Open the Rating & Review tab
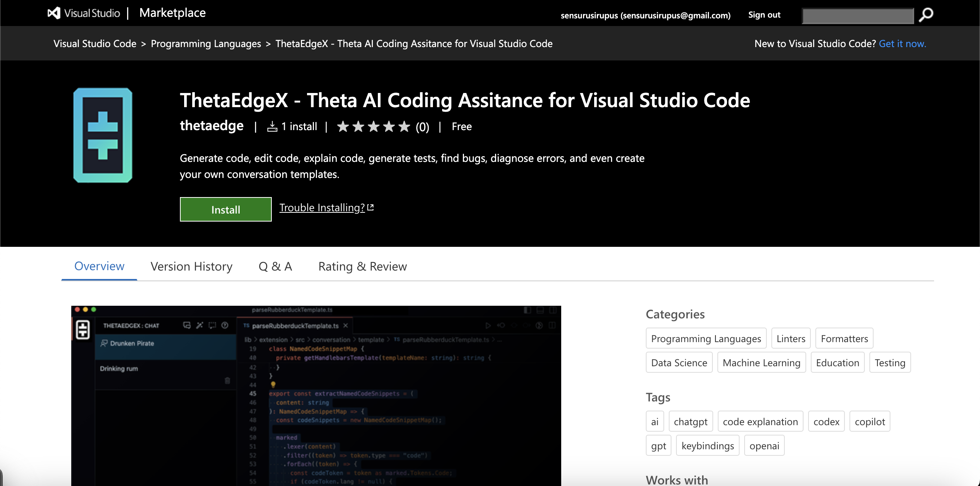The height and width of the screenshot is (486, 980). click(363, 266)
